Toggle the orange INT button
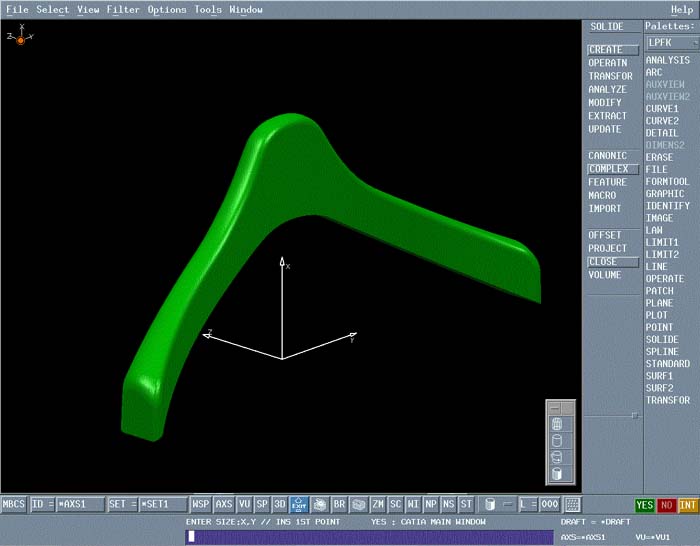Image resolution: width=700 pixels, height=546 pixels. coord(687,505)
